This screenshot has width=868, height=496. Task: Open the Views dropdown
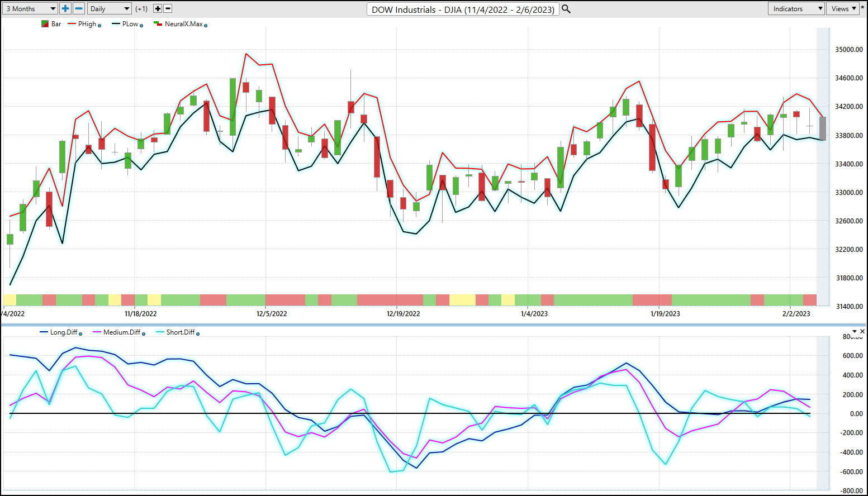click(x=843, y=8)
